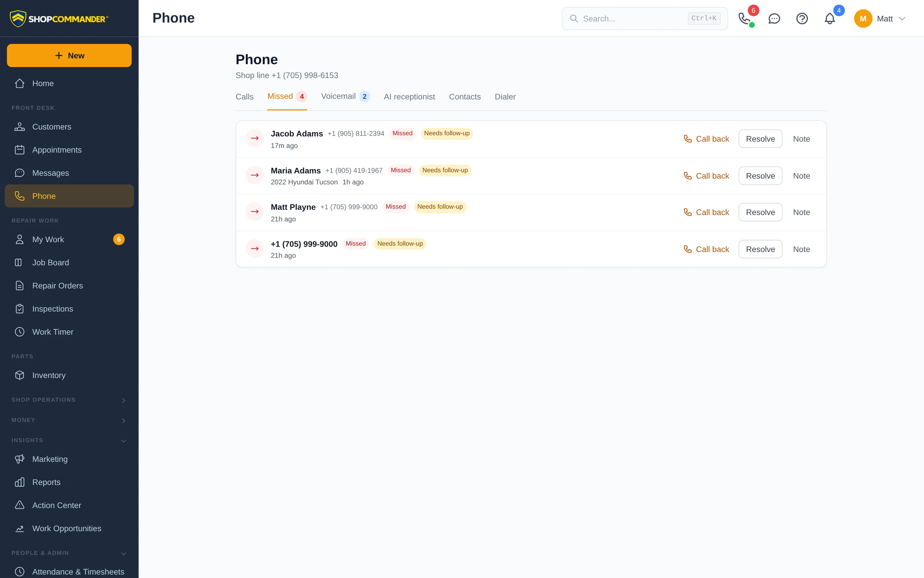Expand the Shop Operations section
The height and width of the screenshot is (578, 924).
[x=123, y=400]
